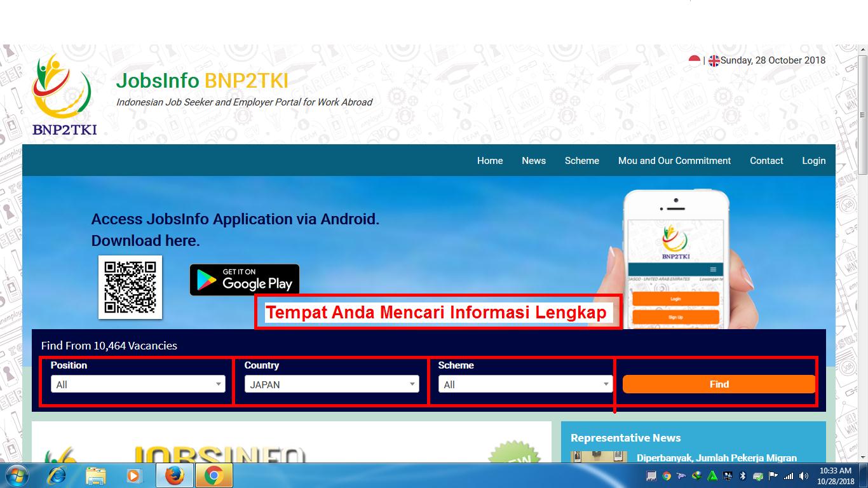Click the Sunday, 28 October 2018 date text

(x=773, y=60)
